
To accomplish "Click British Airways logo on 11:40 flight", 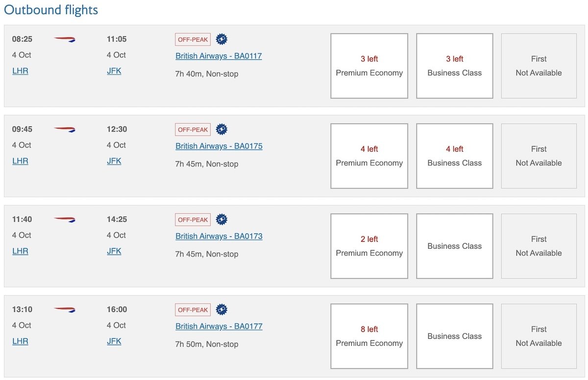I will (x=65, y=219).
